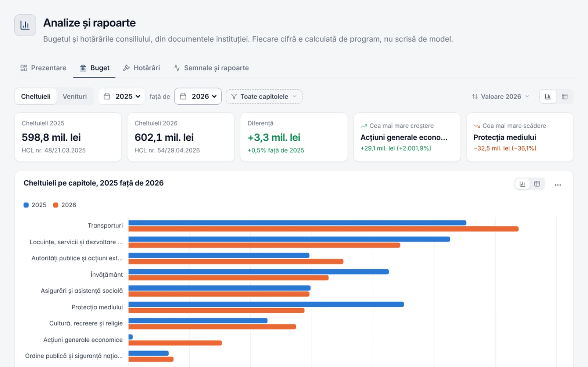Screen dimensions: 588x367
Task: Open the Cea mai mare scădere card
Action: (x=520, y=137)
